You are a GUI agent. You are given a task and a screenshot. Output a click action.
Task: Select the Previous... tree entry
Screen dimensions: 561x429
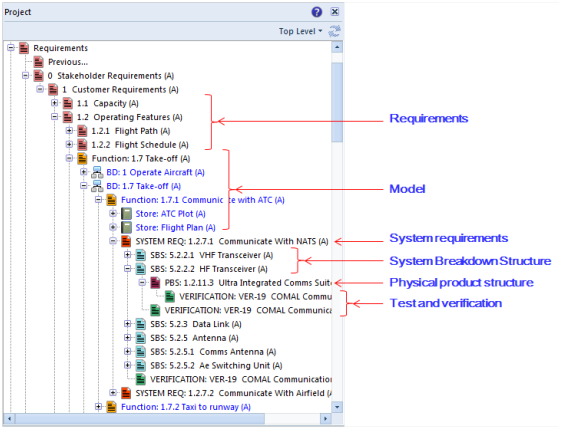click(x=68, y=62)
